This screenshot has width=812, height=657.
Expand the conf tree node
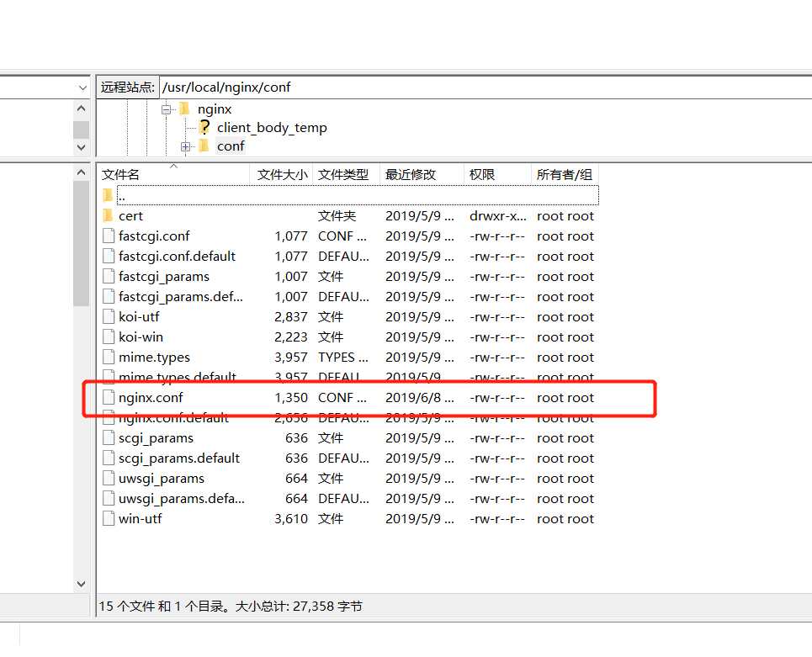tap(185, 147)
